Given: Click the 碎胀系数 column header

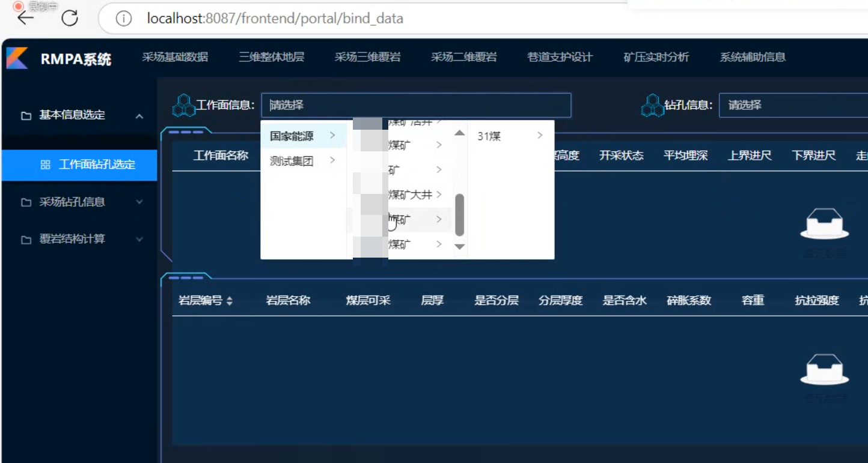Looking at the screenshot, I should pos(689,301).
